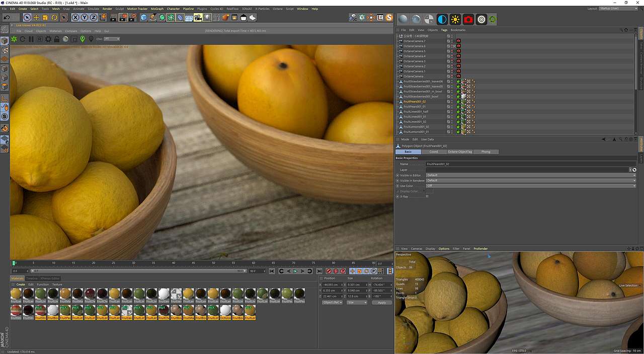Select the Rotate tool icon
The width and height of the screenshot is (644, 354).
coord(54,17)
